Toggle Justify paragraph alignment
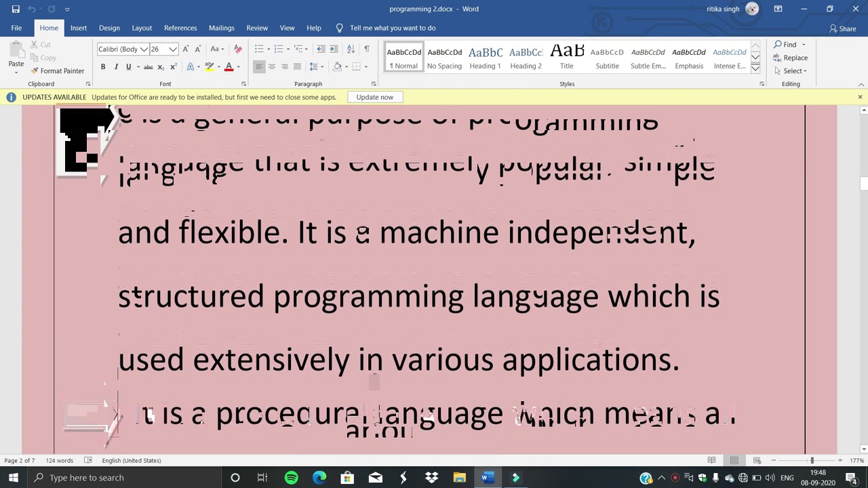 297,66
